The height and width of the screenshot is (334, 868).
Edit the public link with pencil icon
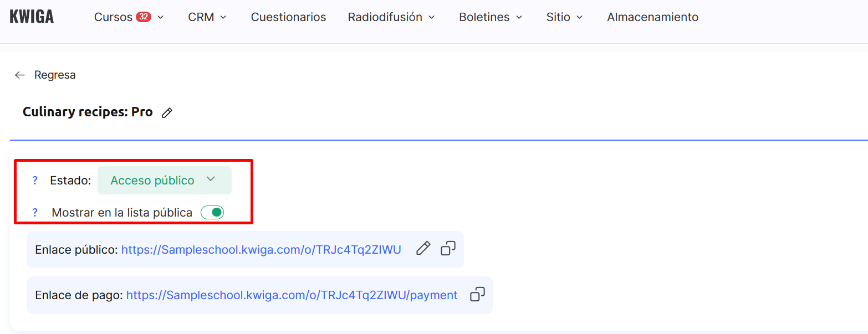pos(423,249)
